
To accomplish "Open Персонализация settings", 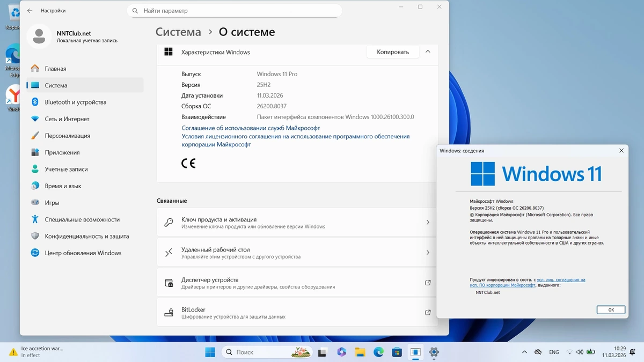I will point(85,136).
